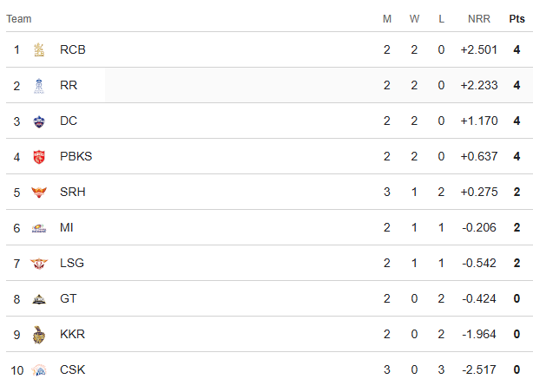This screenshot has height=392, width=533.
Task: Click KKR's net run rate -1.964
Action: (x=480, y=335)
